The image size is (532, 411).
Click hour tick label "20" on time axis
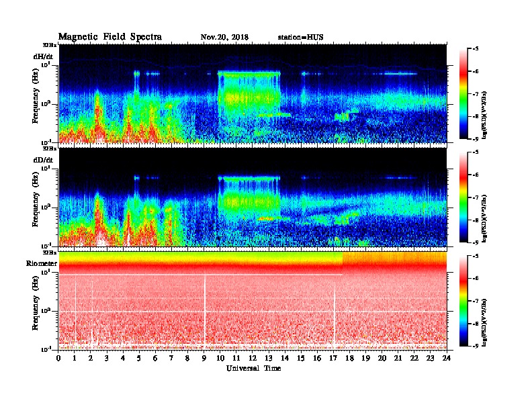pos(382,359)
